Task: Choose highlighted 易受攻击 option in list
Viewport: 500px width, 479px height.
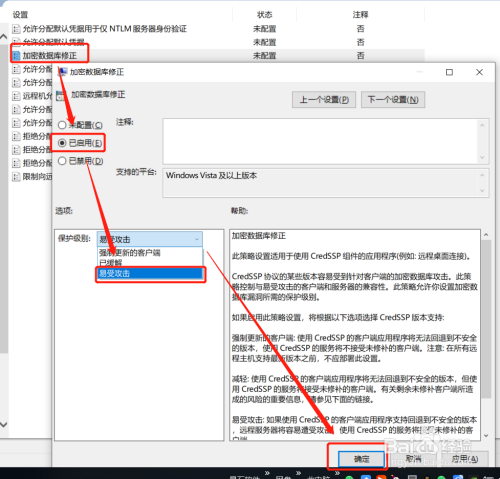Action: (150, 274)
